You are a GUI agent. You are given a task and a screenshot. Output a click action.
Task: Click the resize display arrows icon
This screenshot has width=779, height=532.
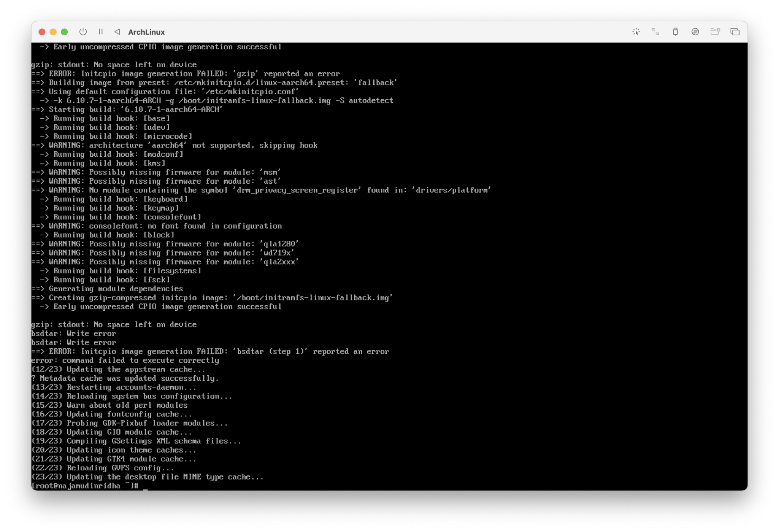tap(655, 32)
